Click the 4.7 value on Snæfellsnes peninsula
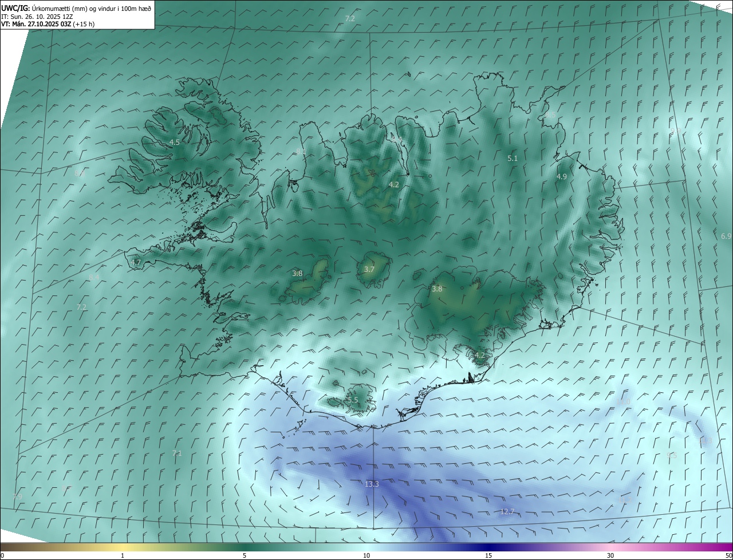 click(x=136, y=262)
